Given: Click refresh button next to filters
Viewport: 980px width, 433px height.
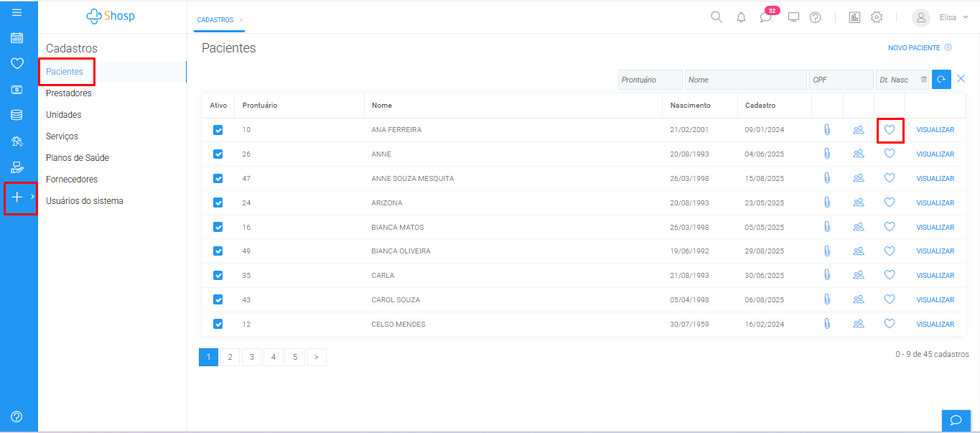Looking at the screenshot, I should coord(941,80).
